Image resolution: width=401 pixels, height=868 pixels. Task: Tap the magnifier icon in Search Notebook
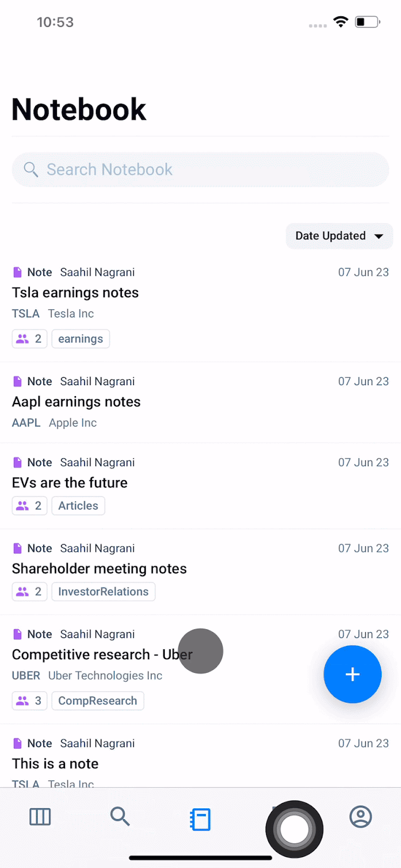(x=31, y=170)
